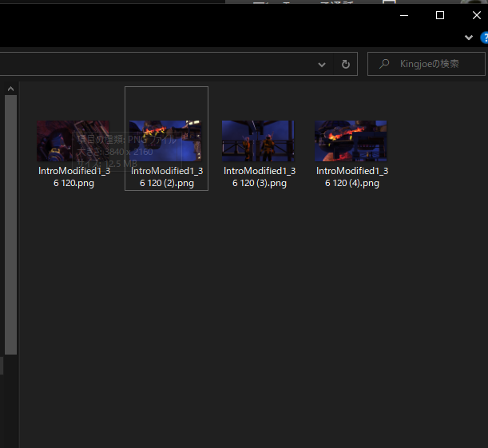This screenshot has height=448, width=488.
Task: Select thumbnail of IntroModified1_36 120 (2).png
Action: [x=165, y=141]
